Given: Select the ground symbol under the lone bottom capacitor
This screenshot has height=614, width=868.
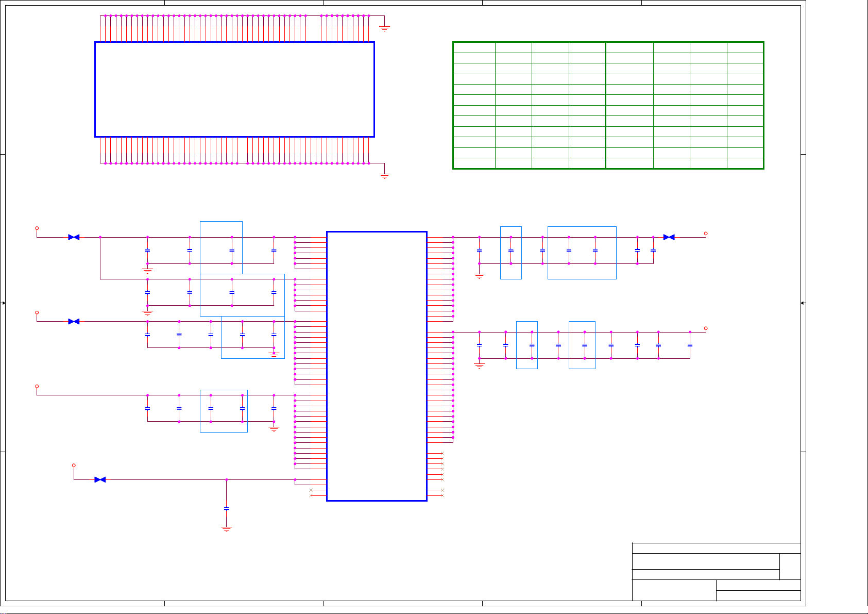Looking at the screenshot, I should click(226, 529).
